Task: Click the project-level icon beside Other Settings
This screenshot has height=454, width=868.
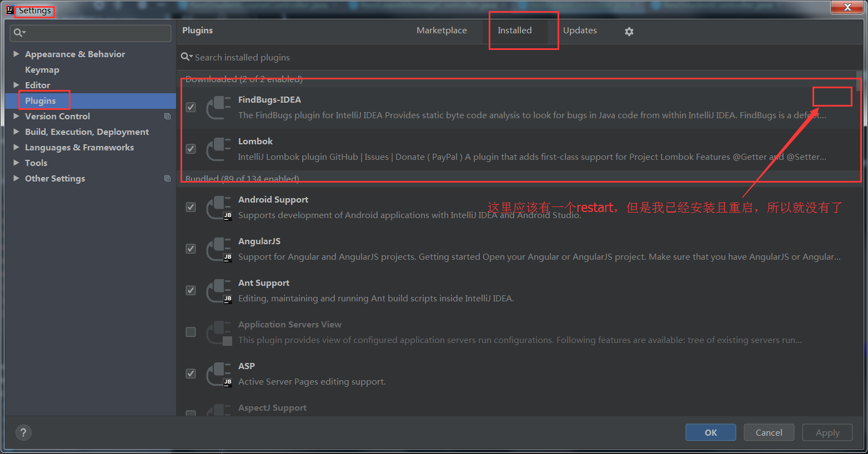Action: click(x=167, y=179)
